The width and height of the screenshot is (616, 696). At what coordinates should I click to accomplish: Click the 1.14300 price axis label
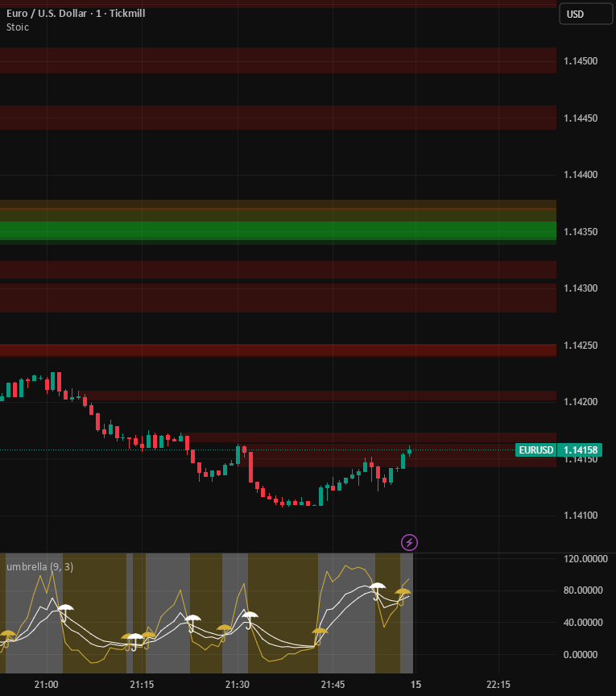[581, 288]
